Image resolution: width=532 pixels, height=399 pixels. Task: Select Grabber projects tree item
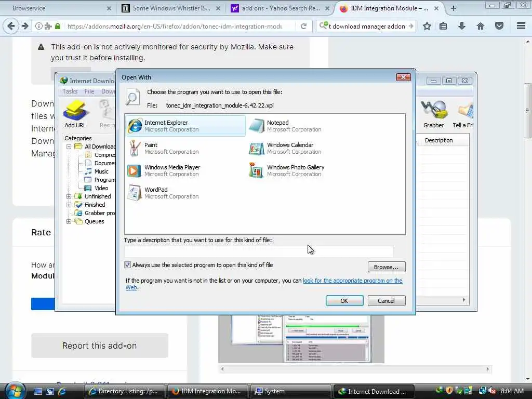tap(100, 213)
